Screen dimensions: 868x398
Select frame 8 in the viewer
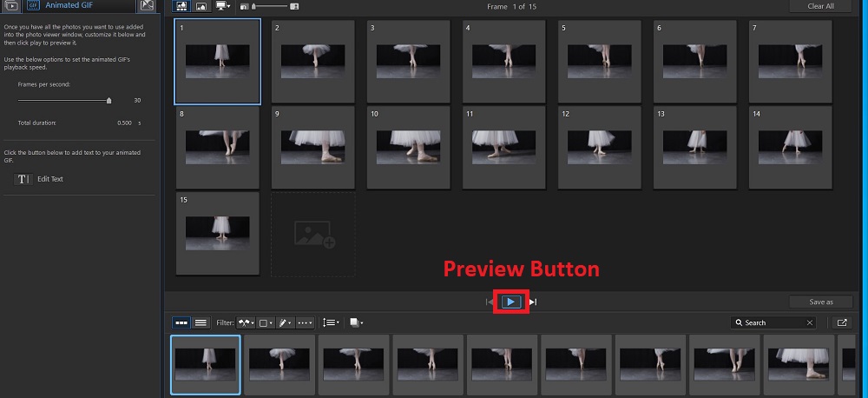tap(218, 148)
